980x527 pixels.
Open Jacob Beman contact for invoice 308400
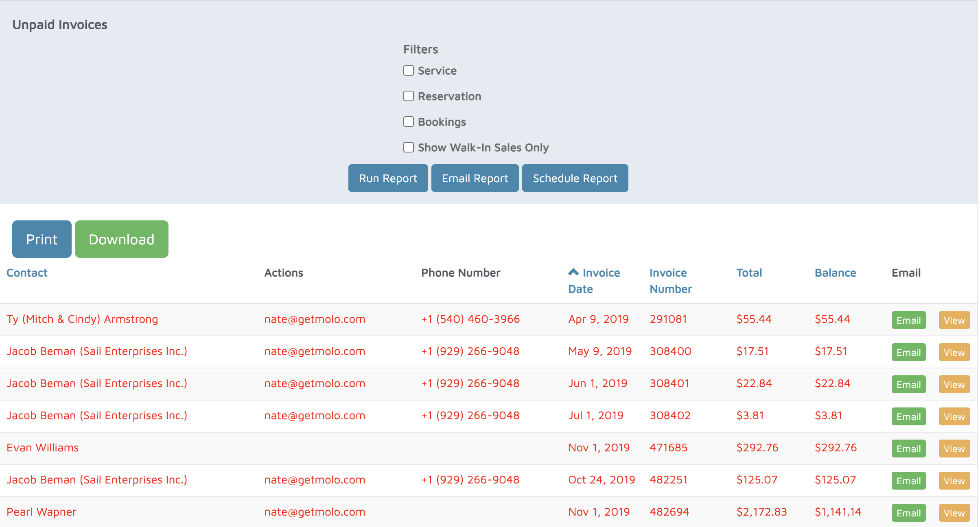[97, 351]
